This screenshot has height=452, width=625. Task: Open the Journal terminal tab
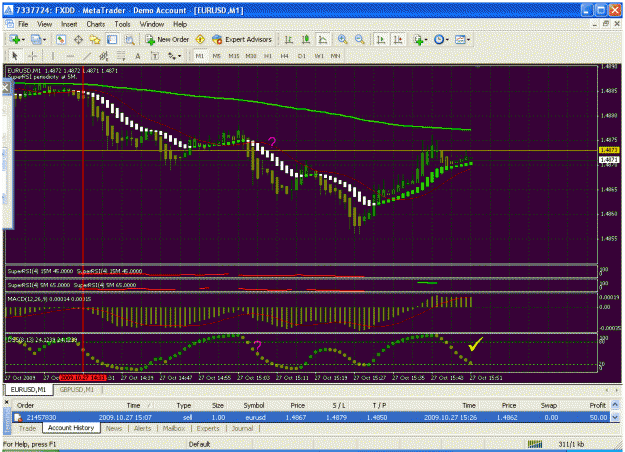click(242, 428)
